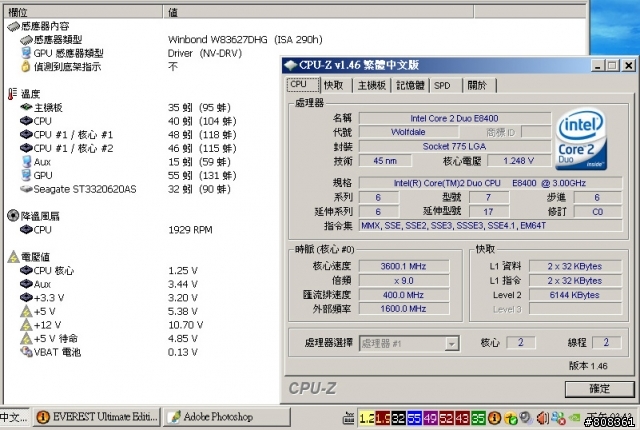This screenshot has height=430, width=640.
Task: Click the dark red 43 temperature tray icon
Action: point(462,418)
